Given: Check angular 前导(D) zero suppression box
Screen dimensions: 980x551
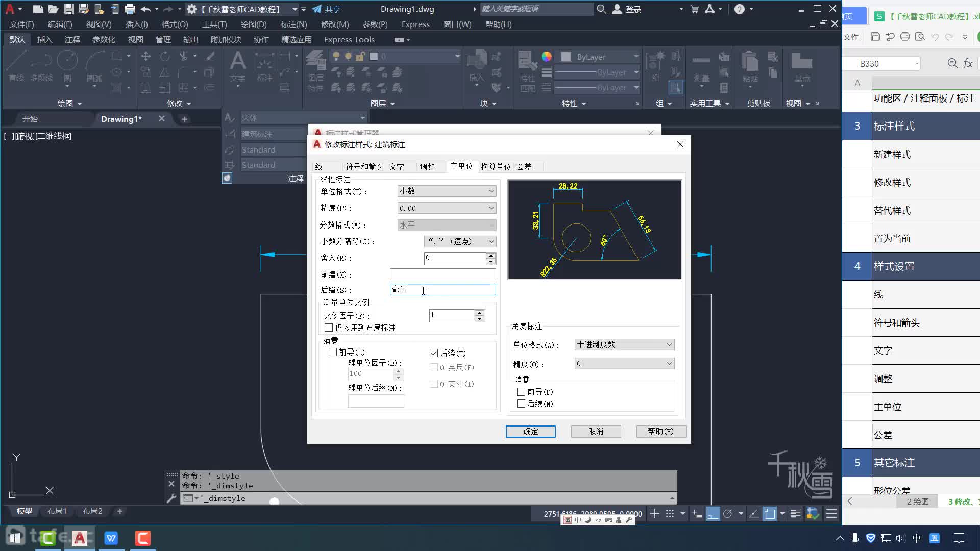Looking at the screenshot, I should tap(521, 392).
